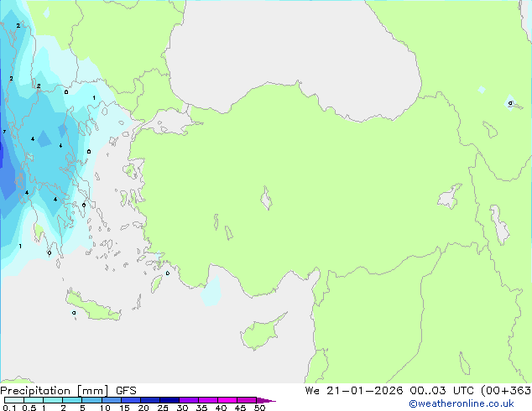Click the legend scale label "45"
The image size is (532, 411).
pos(240,408)
